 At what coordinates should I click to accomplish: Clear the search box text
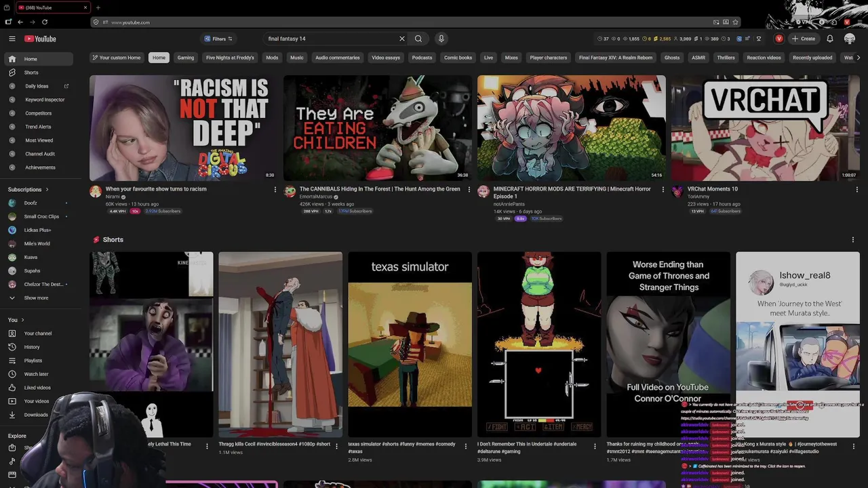(401, 39)
